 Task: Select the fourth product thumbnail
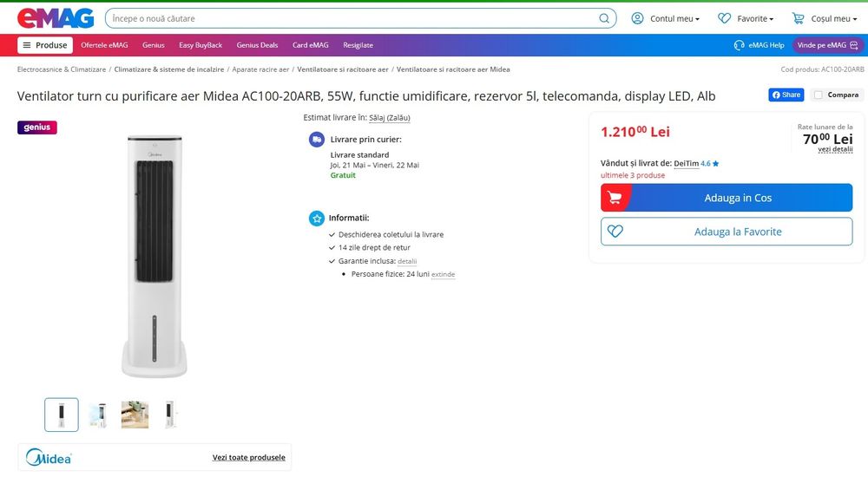tap(171, 415)
